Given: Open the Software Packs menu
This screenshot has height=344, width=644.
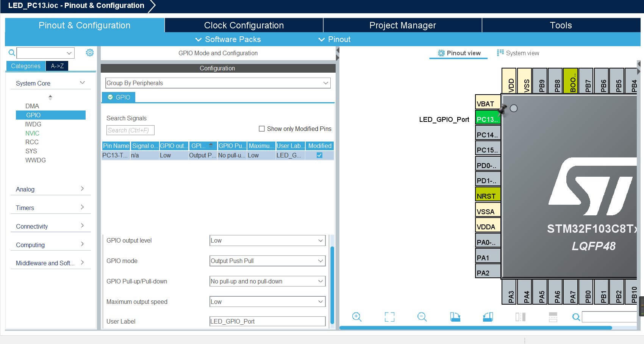Looking at the screenshot, I should click(x=228, y=39).
